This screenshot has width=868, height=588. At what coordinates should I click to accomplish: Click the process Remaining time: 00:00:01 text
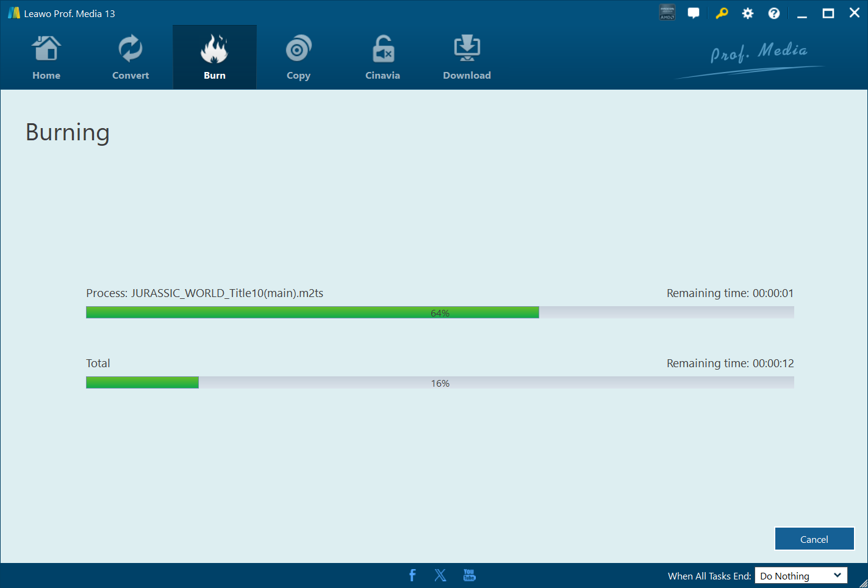coord(730,293)
